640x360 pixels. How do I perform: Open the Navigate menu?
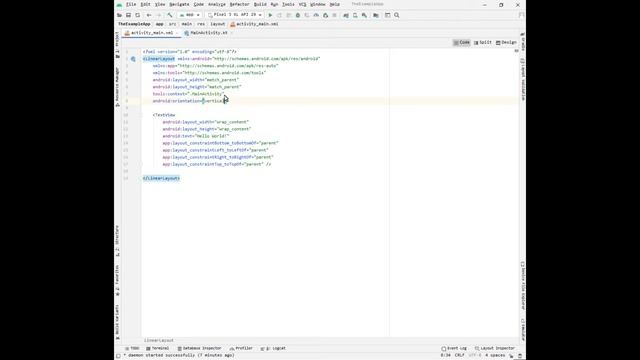coord(179,4)
